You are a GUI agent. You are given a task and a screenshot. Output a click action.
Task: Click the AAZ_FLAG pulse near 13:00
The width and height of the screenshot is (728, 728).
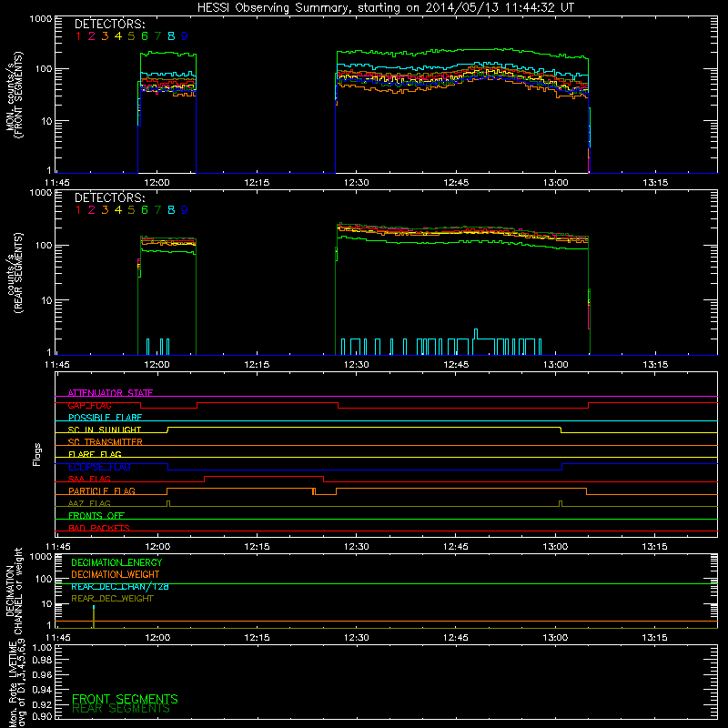coord(561,504)
